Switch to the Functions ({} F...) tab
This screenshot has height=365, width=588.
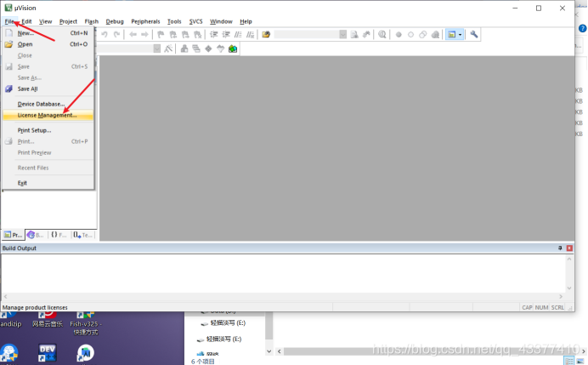59,235
